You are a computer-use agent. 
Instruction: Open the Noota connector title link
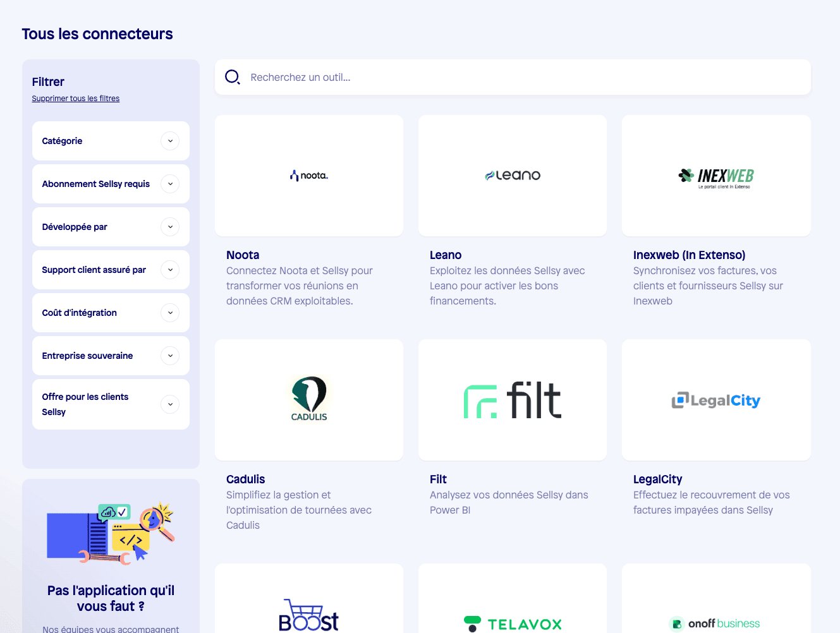click(x=243, y=255)
